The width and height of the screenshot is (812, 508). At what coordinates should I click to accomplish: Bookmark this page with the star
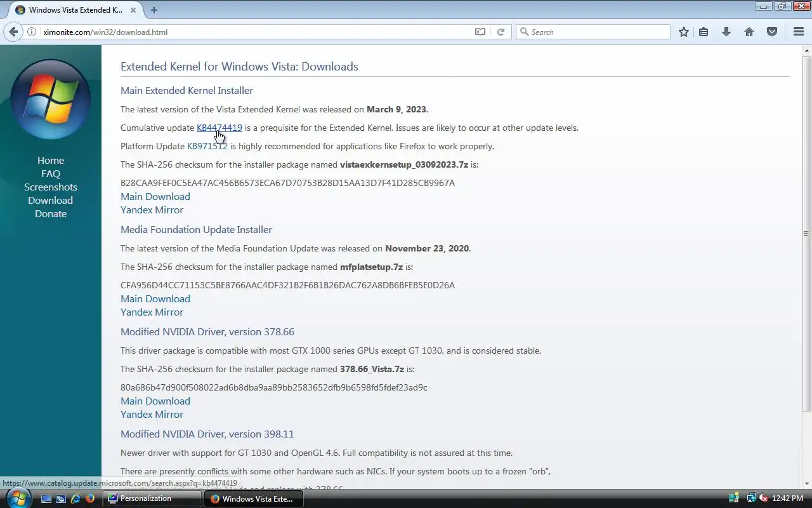[x=683, y=32]
